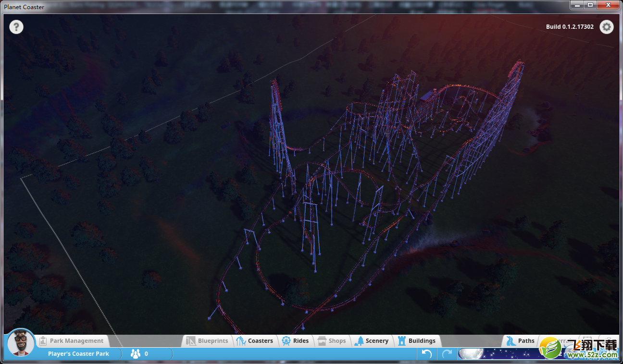
Task: Select the Paths tab
Action: (521, 341)
